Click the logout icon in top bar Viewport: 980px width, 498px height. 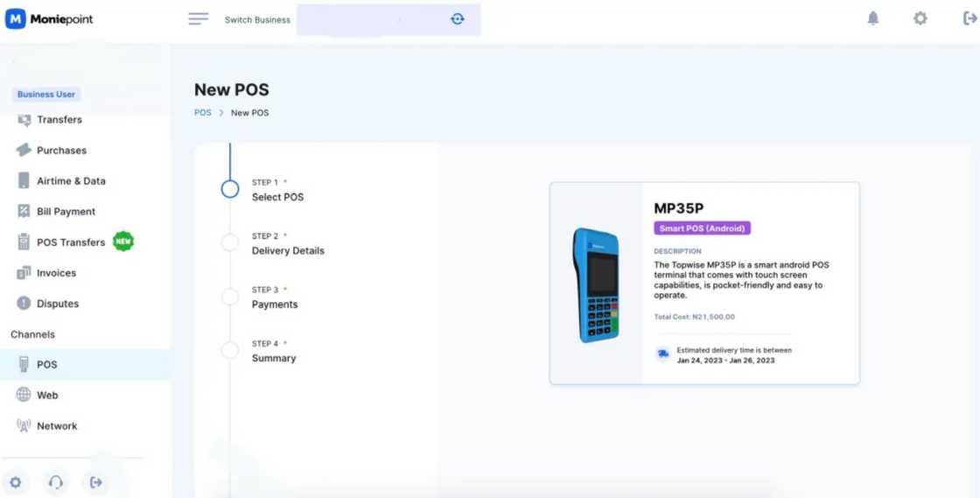click(x=969, y=18)
